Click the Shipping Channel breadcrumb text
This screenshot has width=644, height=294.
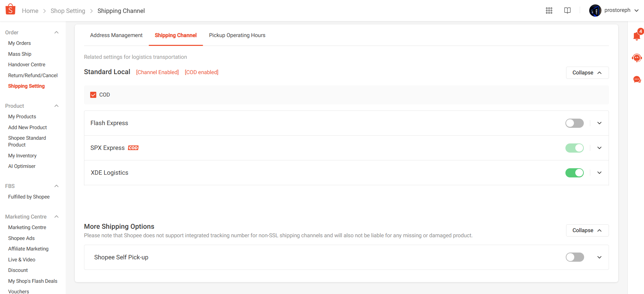point(121,11)
